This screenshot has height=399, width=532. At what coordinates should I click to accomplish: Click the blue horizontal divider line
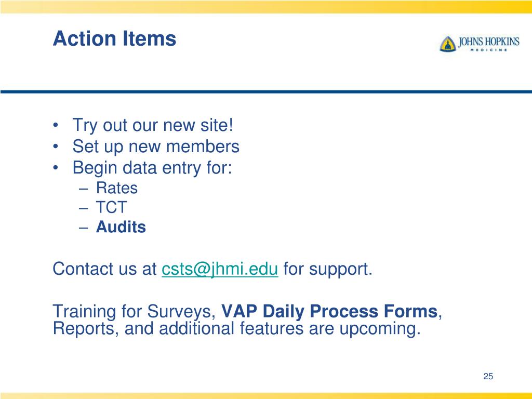(266, 91)
